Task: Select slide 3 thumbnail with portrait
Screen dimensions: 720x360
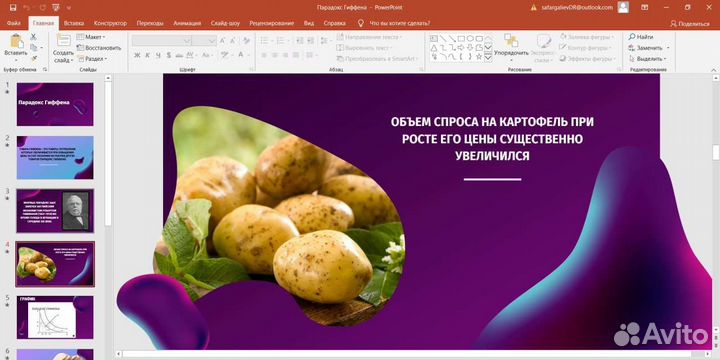Action: pyautogui.click(x=55, y=211)
